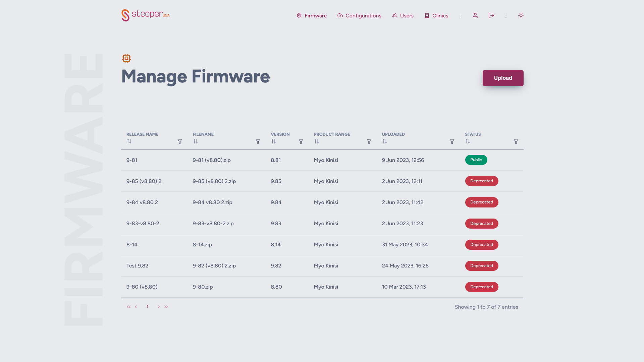Toggle light/dark theme sun icon
This screenshot has width=644, height=362.
(x=521, y=15)
